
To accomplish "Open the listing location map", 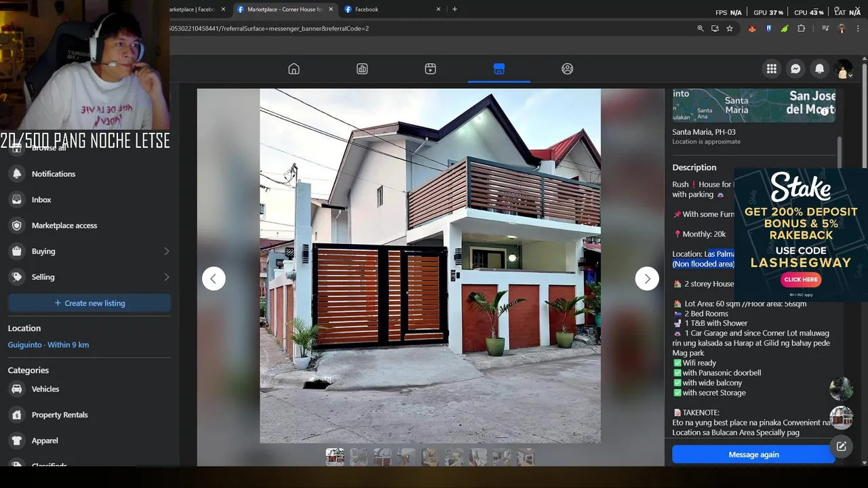I will [753, 105].
